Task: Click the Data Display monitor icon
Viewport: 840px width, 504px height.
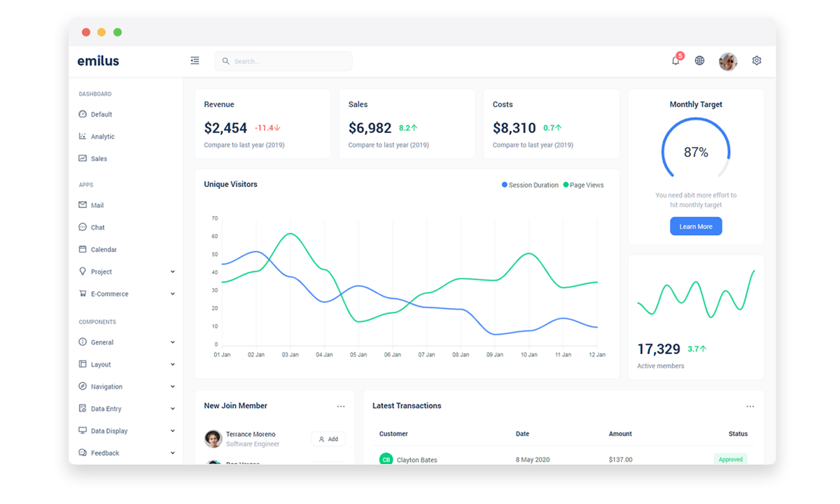Action: coord(83,431)
